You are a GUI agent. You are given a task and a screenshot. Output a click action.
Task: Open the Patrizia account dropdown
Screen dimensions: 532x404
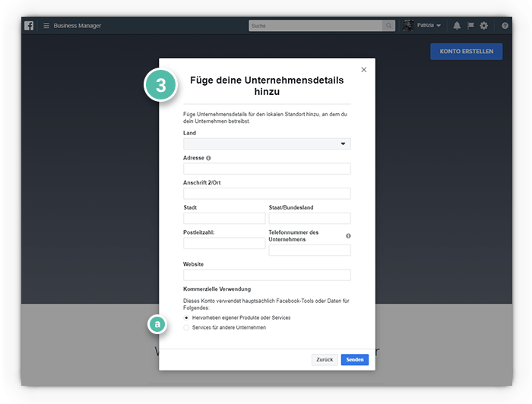coord(422,26)
